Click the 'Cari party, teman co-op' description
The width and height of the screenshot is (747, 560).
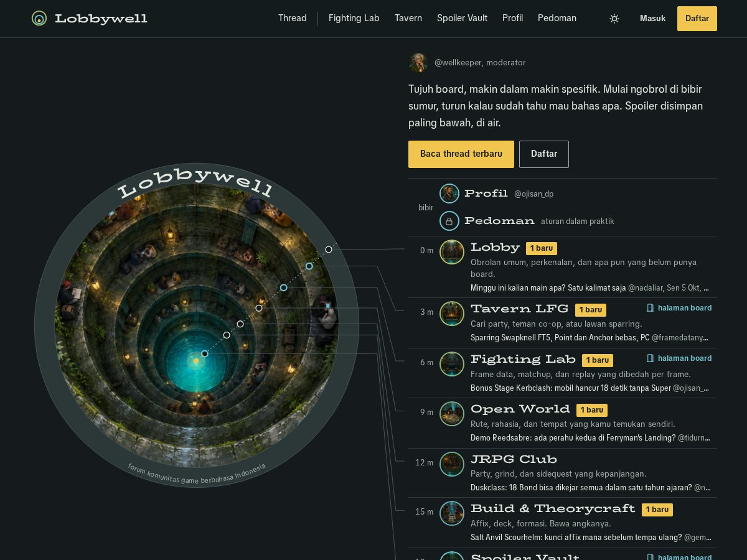tap(557, 324)
